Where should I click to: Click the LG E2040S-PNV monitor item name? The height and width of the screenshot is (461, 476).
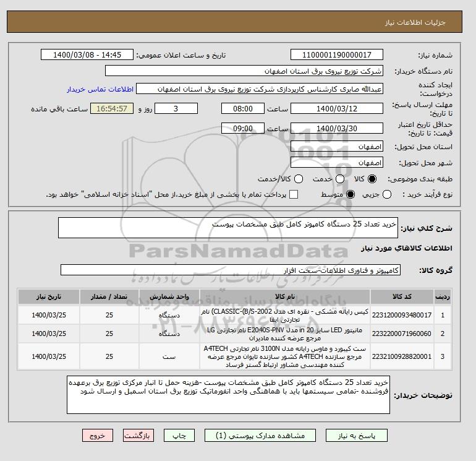point(285,334)
